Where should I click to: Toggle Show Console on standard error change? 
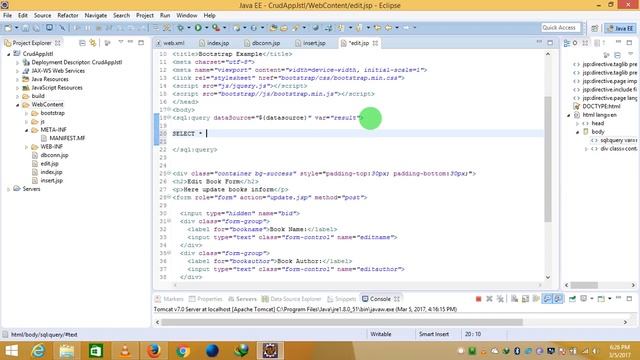click(x=558, y=299)
